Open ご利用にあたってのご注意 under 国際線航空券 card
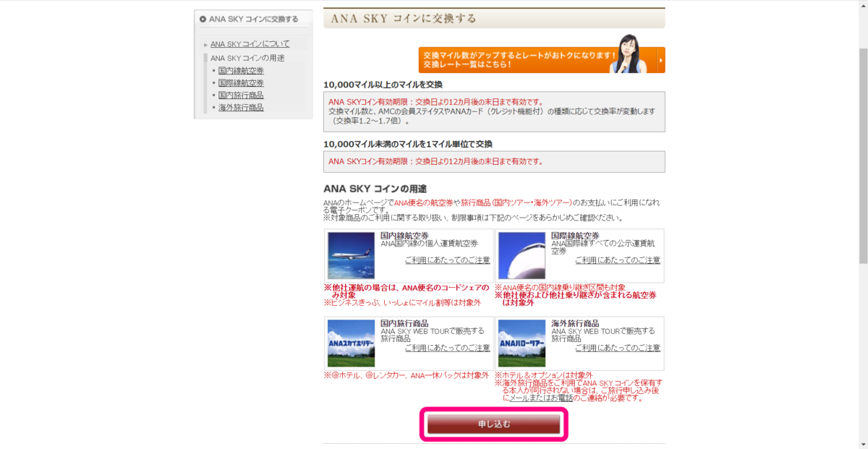The image size is (868, 449). point(618,260)
